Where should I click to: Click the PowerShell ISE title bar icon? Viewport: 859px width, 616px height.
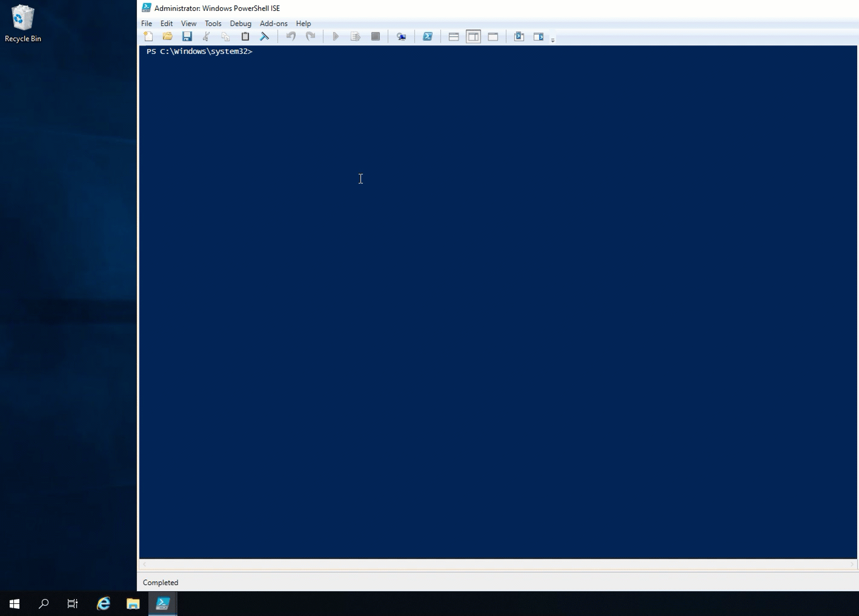coord(147,8)
